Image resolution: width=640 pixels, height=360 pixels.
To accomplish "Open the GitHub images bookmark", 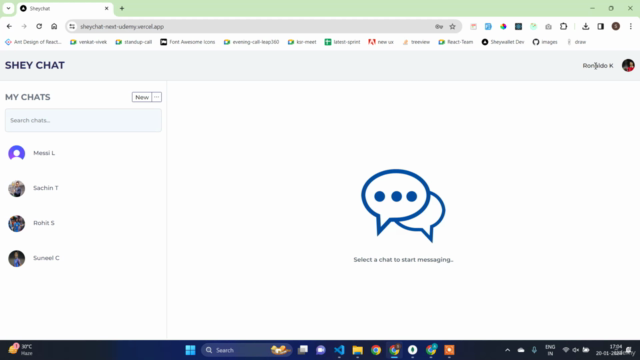I will [x=545, y=42].
